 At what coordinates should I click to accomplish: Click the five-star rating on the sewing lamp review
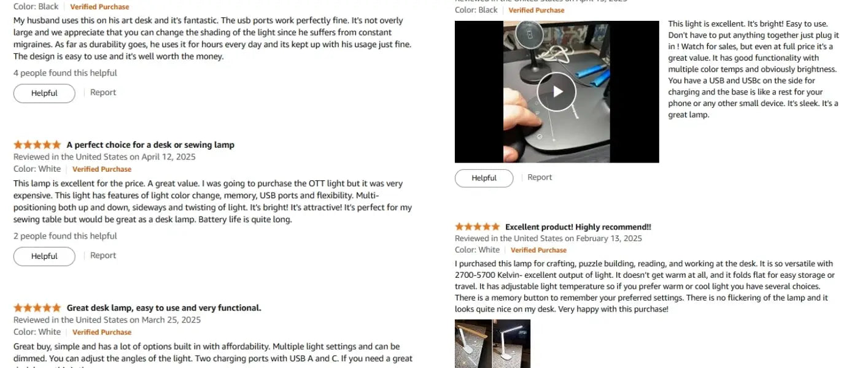(x=37, y=145)
